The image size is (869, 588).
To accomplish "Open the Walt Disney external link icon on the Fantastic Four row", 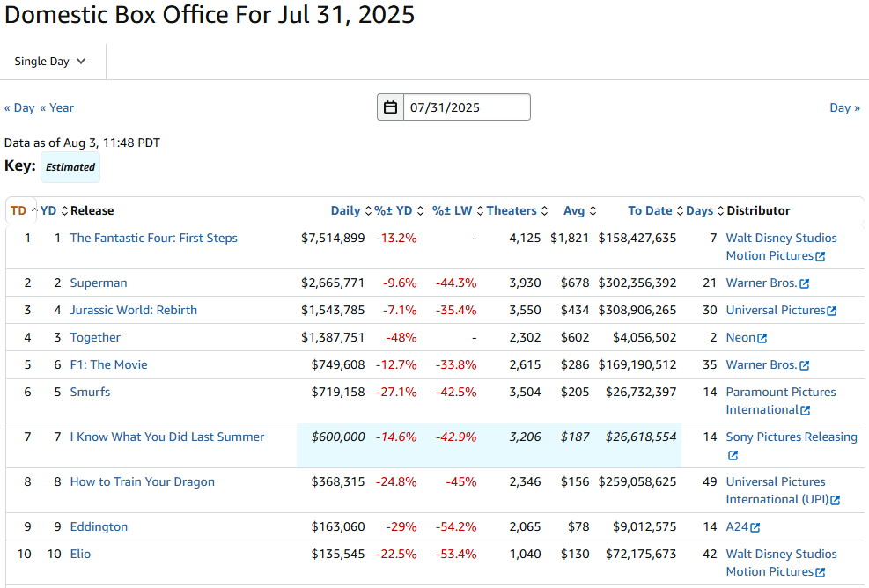I will [821, 256].
